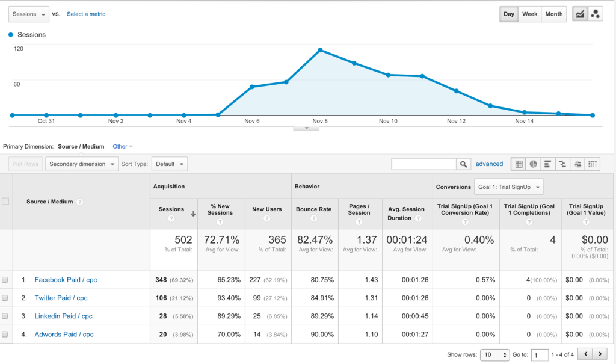The height and width of the screenshot is (364, 616).
Task: Click the total Sessions value 502
Action: (183, 240)
